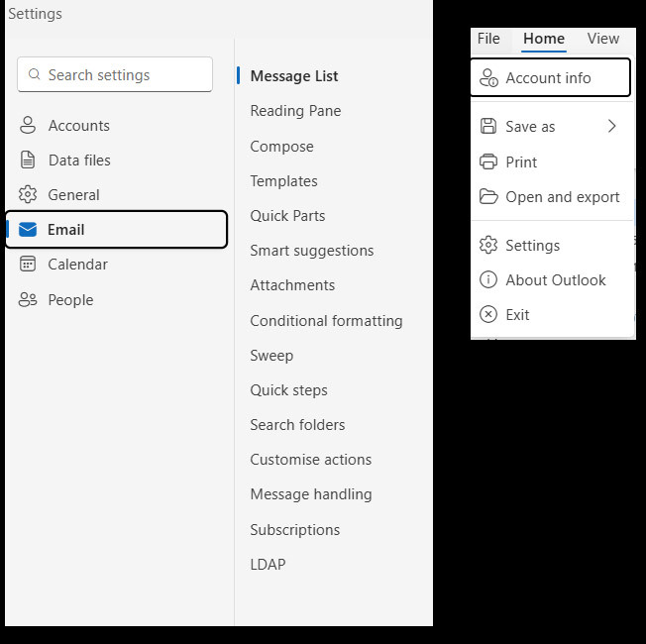Go to Conditional formatting settings
Screen dimensions: 646x644
click(x=326, y=321)
